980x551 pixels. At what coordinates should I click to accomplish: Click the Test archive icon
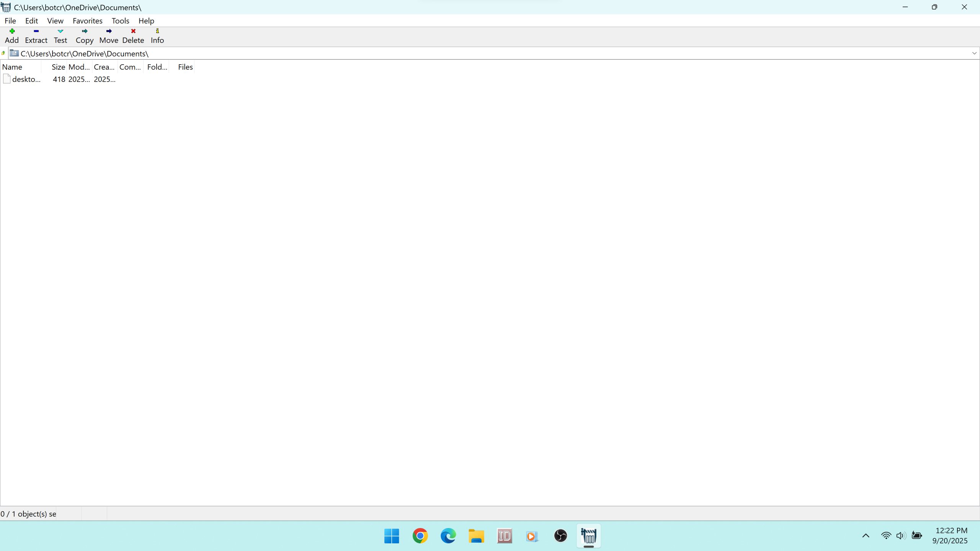coord(60,31)
